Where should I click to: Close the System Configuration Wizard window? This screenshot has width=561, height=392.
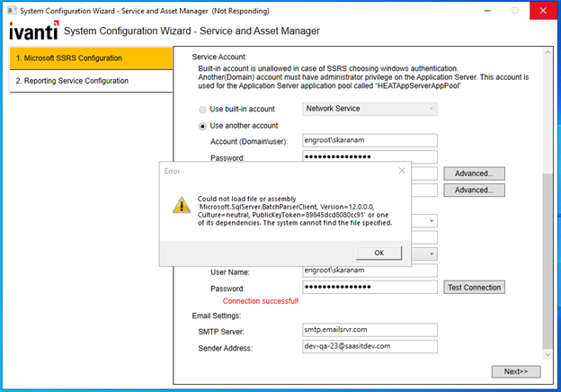540,10
